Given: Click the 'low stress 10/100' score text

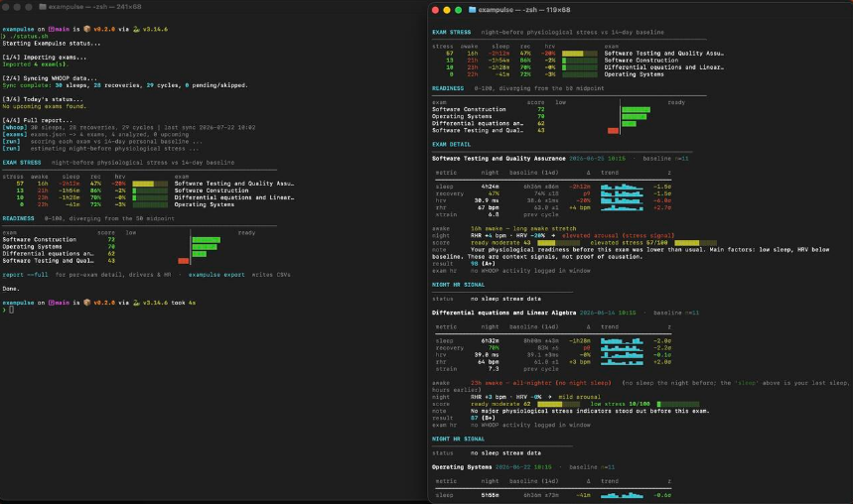Looking at the screenshot, I should click(x=621, y=405).
